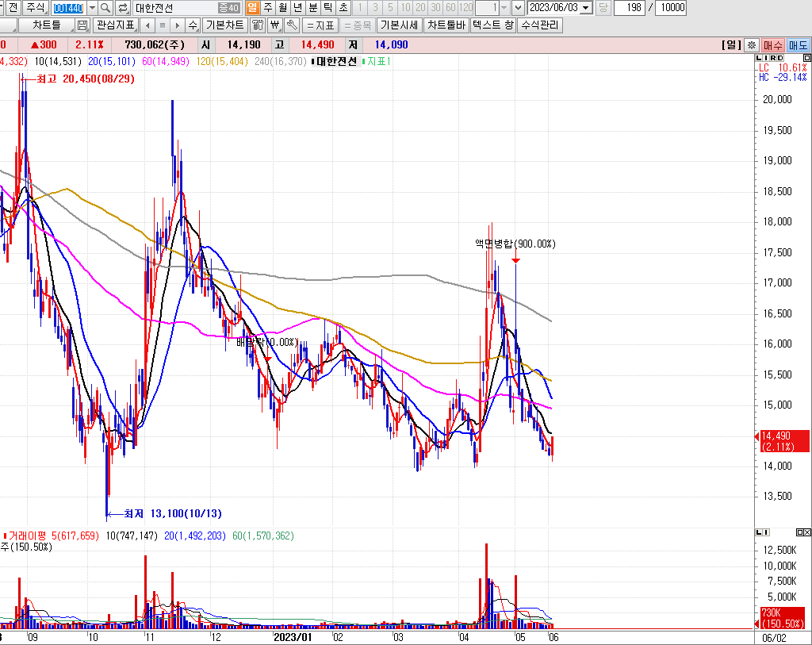The image size is (812, 645).
Task: Open the 관심지표 favorite indicators dropdown
Action: point(116,25)
